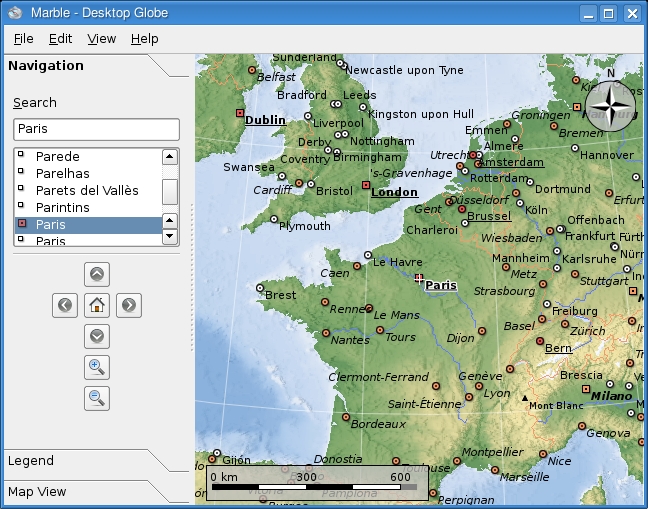Image resolution: width=648 pixels, height=509 pixels.
Task: Open the Edit menu
Action: coord(60,38)
